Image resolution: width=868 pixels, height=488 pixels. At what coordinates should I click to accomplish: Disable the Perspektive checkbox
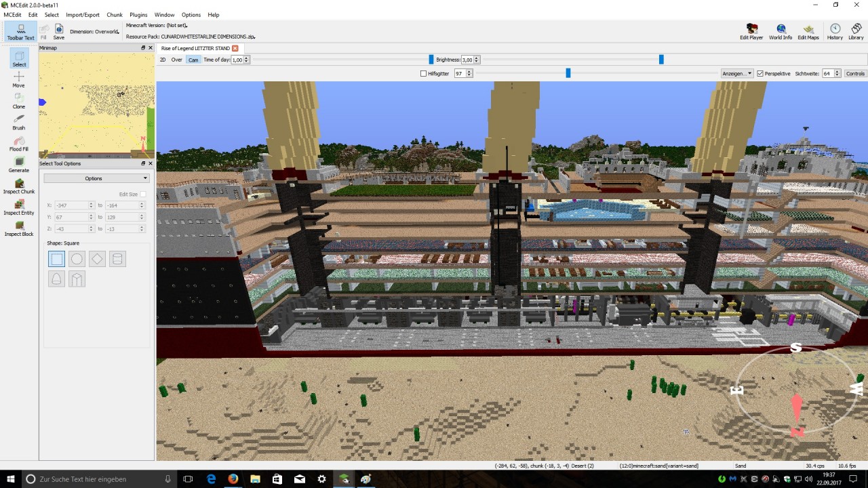tap(761, 73)
